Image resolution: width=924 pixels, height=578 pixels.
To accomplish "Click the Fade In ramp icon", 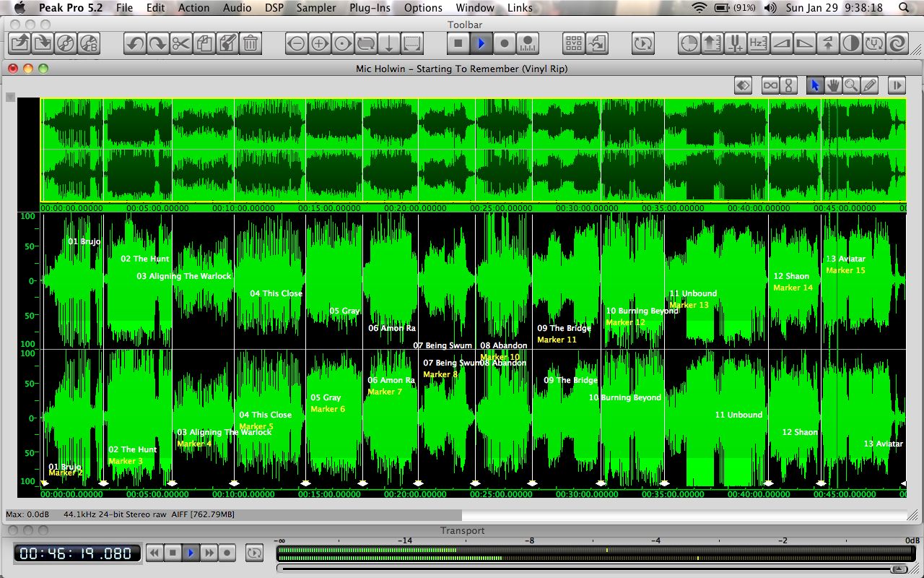I will [781, 43].
